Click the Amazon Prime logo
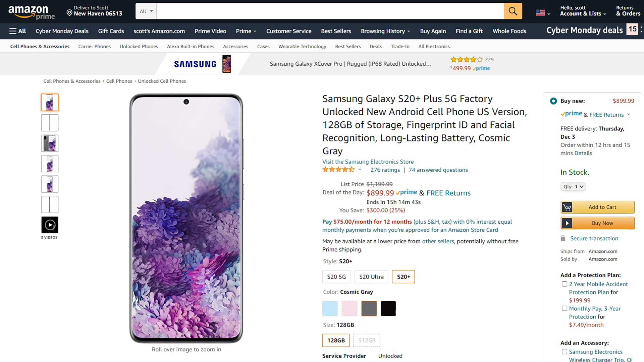The width and height of the screenshot is (644, 362). point(31,12)
